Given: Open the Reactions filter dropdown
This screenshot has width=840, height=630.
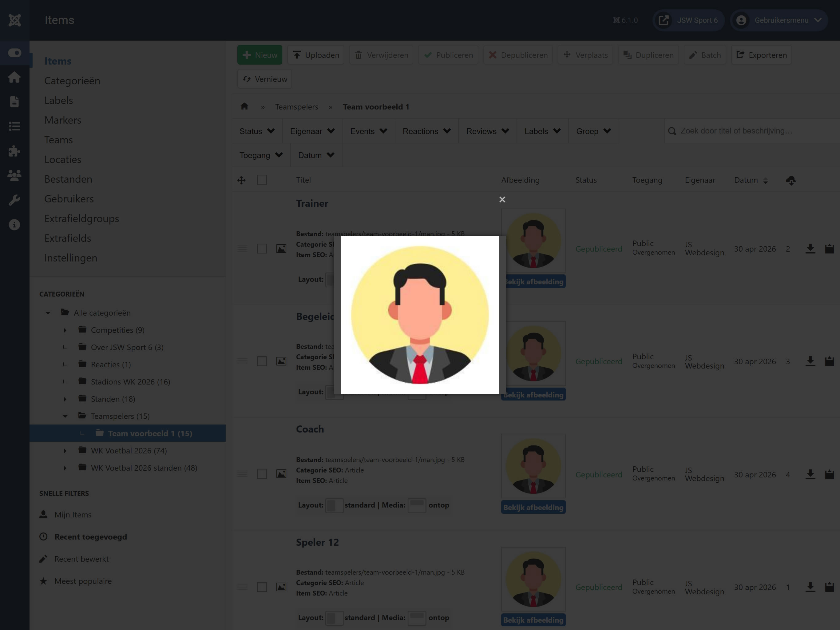Looking at the screenshot, I should click(x=427, y=131).
